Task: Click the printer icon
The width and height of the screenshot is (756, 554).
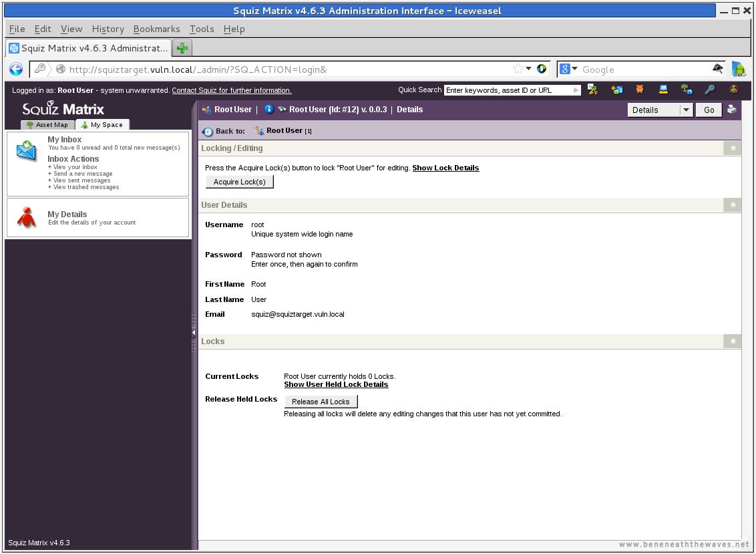Action: tap(731, 109)
